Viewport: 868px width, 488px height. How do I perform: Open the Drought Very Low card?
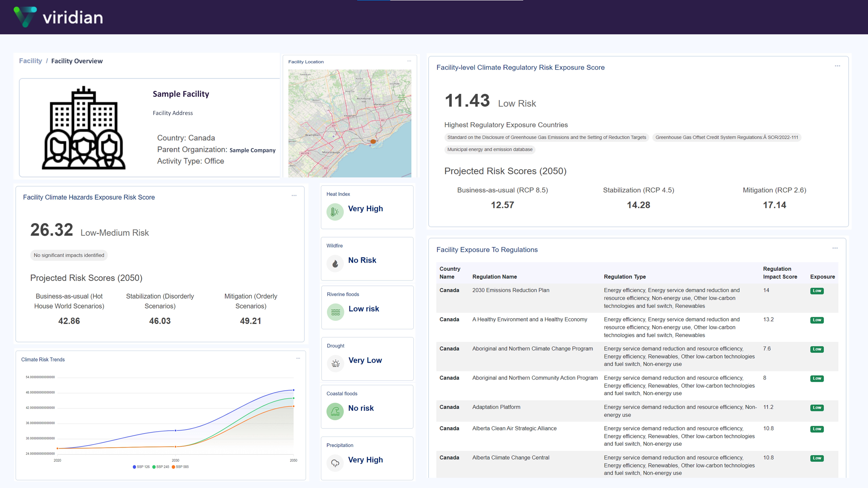tap(367, 359)
